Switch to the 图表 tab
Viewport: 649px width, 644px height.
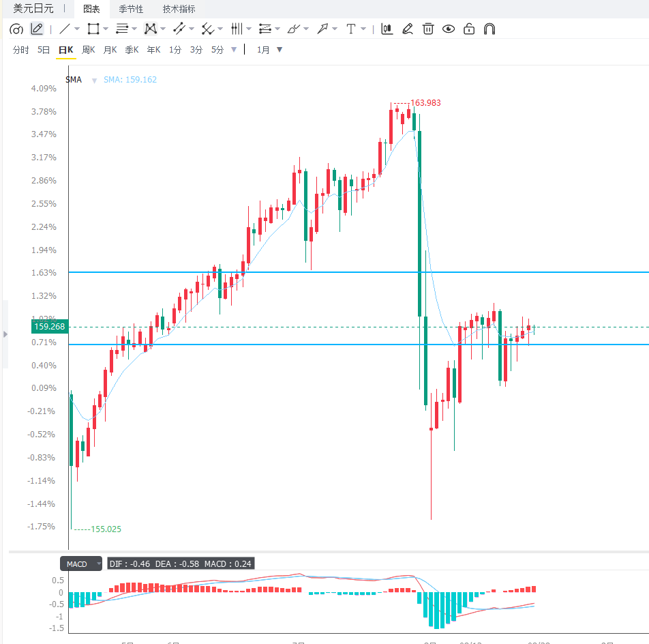point(91,9)
